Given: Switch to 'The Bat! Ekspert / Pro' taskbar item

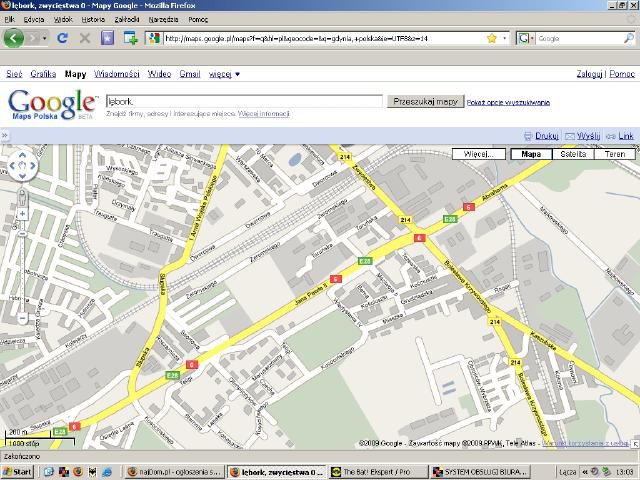Looking at the screenshot, I should click(378, 472).
